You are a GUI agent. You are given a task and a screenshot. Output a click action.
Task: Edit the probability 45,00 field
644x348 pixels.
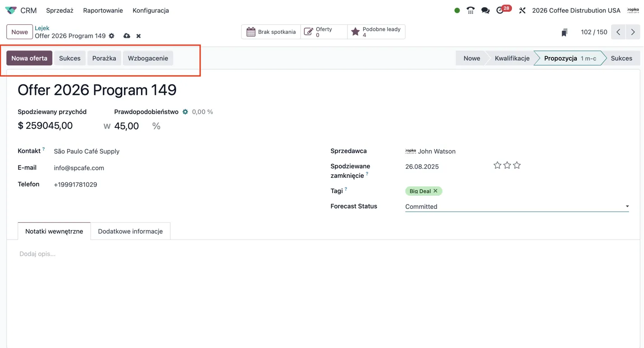[127, 126]
